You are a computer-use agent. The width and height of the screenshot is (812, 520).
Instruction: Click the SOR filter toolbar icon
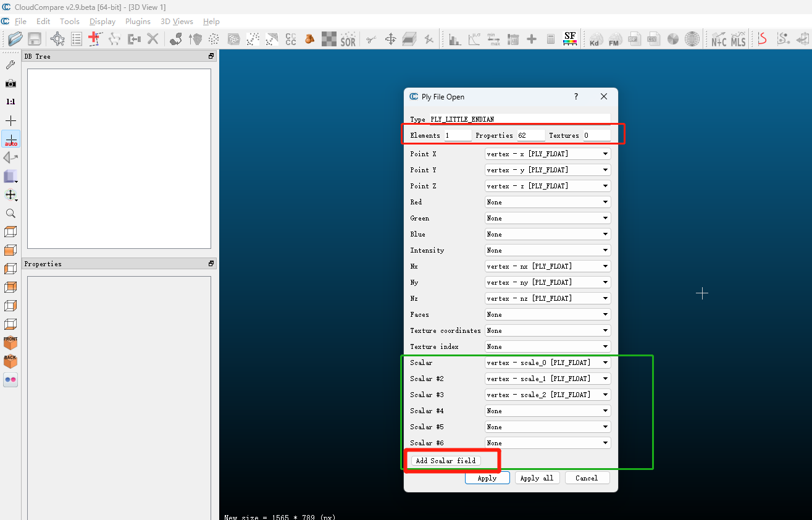[348, 40]
